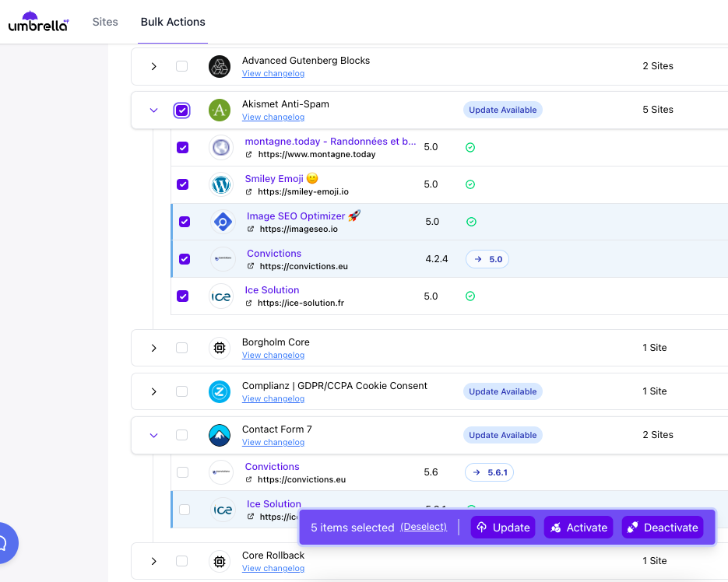Uncheck the Akismet Anti-Spam plugin checkbox
Viewport: 728px width, 582px height.
coord(182,110)
